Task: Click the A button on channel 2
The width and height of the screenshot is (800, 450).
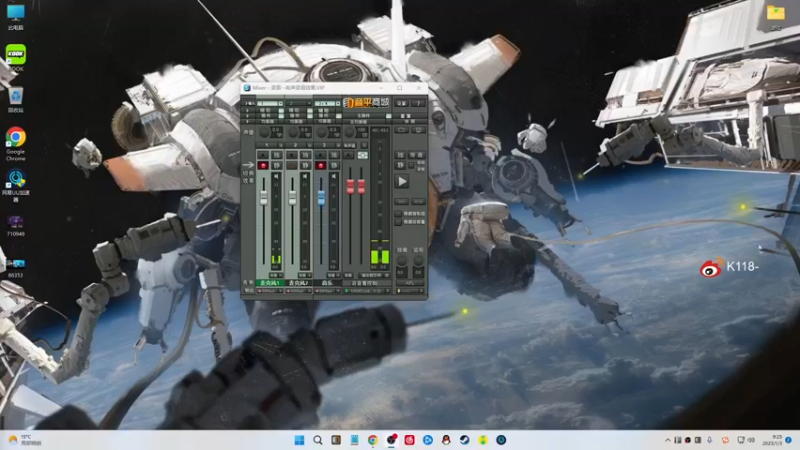Action: [291, 155]
